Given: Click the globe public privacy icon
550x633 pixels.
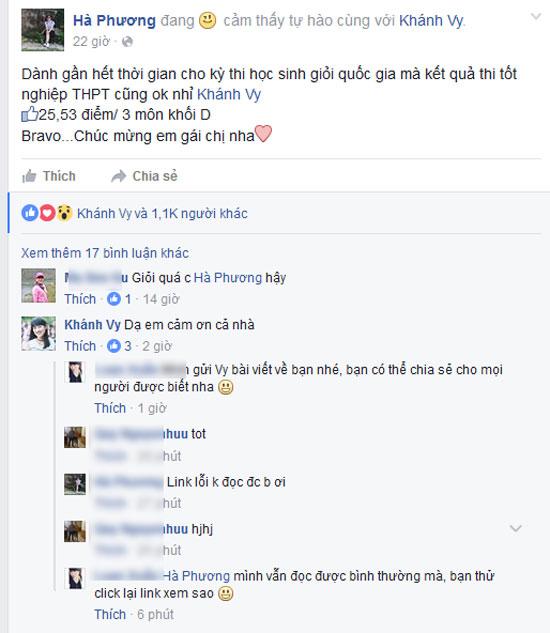Looking at the screenshot, I should point(127,42).
